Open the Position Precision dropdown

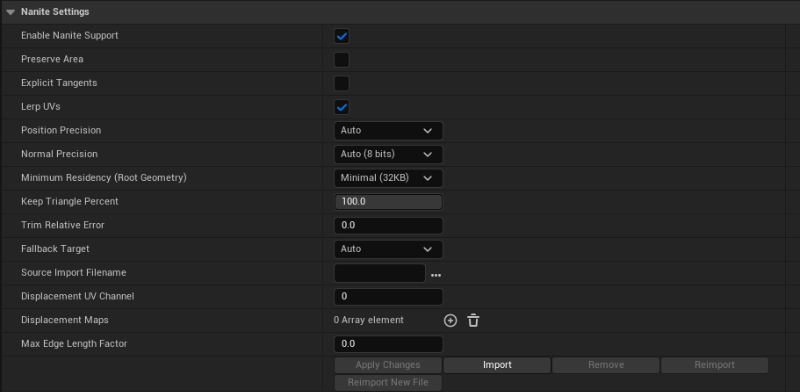388,131
